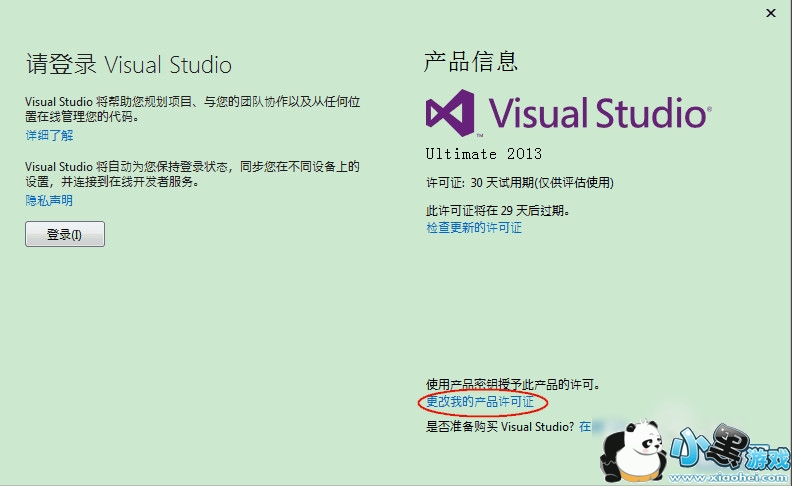792x486 pixels.
Task: Click the 登录(I) sign-in button
Action: point(65,234)
